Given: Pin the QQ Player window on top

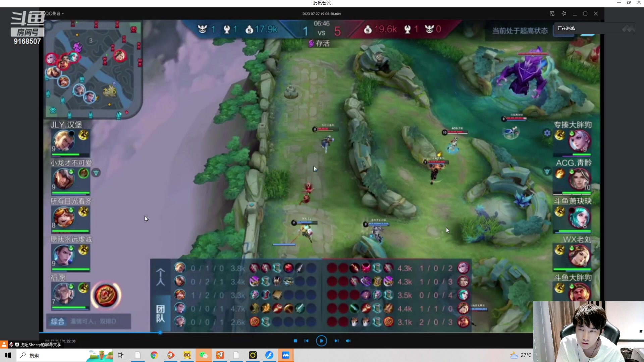Looking at the screenshot, I should pos(564,13).
